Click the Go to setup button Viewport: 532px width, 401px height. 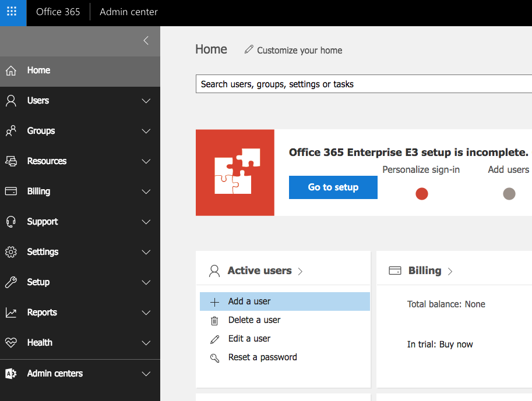click(x=333, y=187)
